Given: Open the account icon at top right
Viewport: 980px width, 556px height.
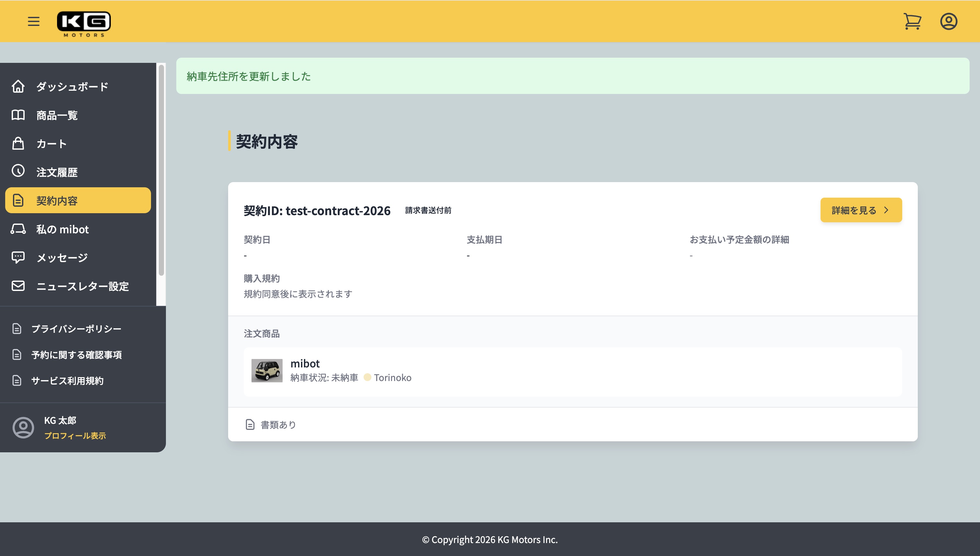Looking at the screenshot, I should point(949,22).
